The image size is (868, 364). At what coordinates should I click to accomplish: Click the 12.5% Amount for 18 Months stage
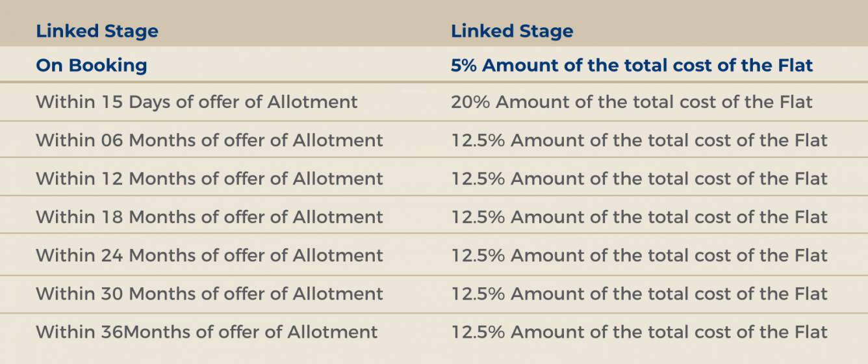point(639,217)
